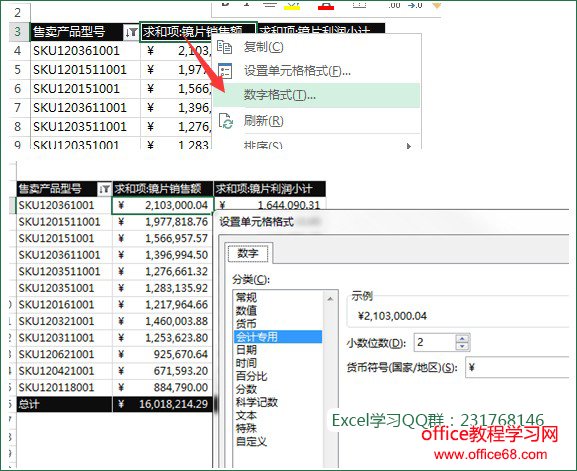Viewport: 577px width, 471px height.
Task: Select row header 7
Action: tap(18, 108)
